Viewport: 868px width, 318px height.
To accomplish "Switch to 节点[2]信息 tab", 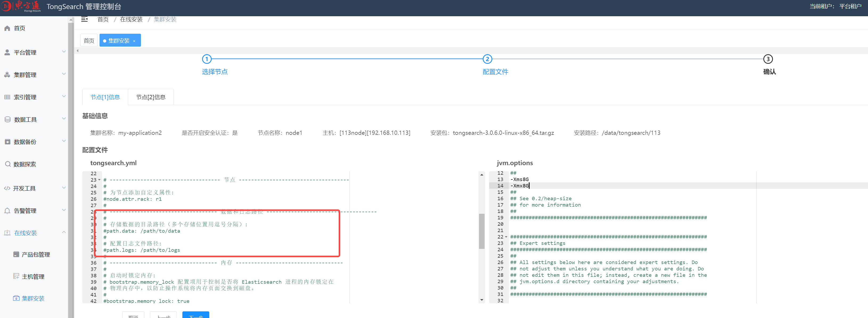I will [x=151, y=97].
